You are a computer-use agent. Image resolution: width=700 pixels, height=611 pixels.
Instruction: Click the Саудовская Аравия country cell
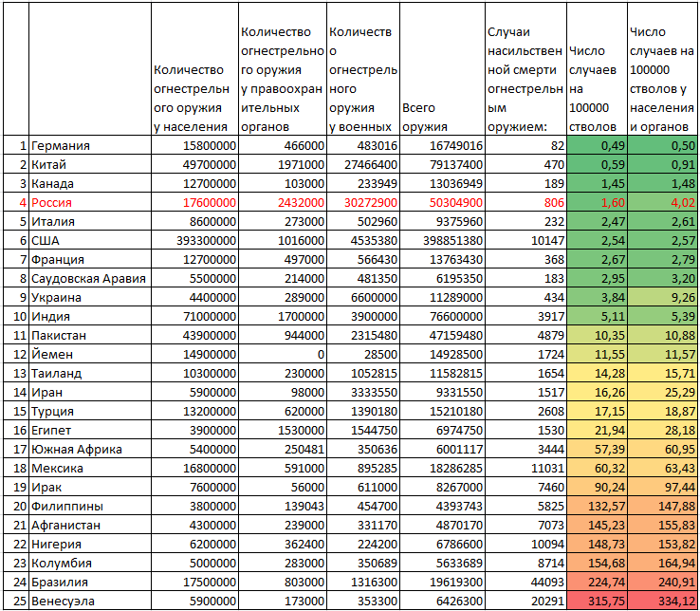(x=90, y=279)
